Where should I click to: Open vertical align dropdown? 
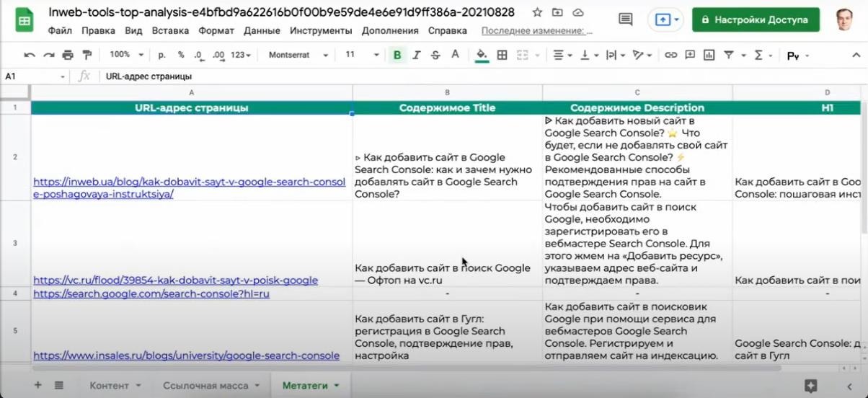pyautogui.click(x=589, y=55)
